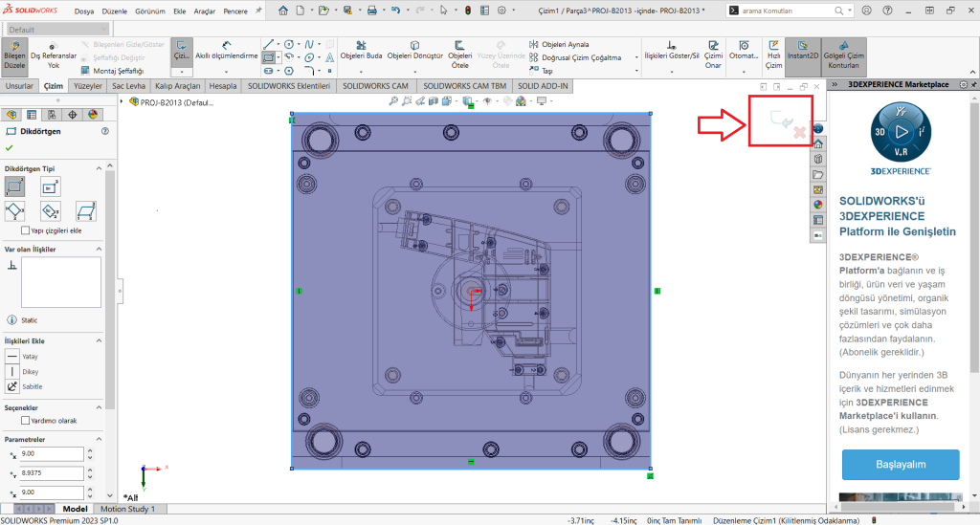Choose the Parallelogram rectangle type

tap(86, 210)
